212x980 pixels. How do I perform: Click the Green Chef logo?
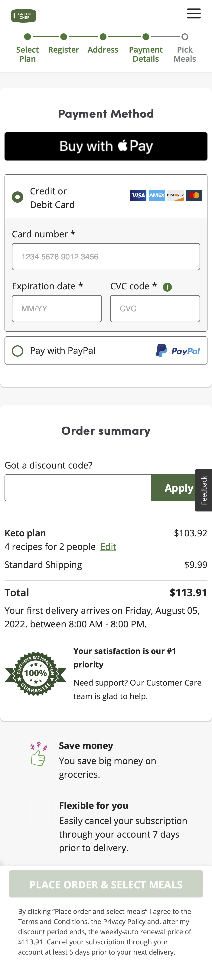(x=23, y=16)
